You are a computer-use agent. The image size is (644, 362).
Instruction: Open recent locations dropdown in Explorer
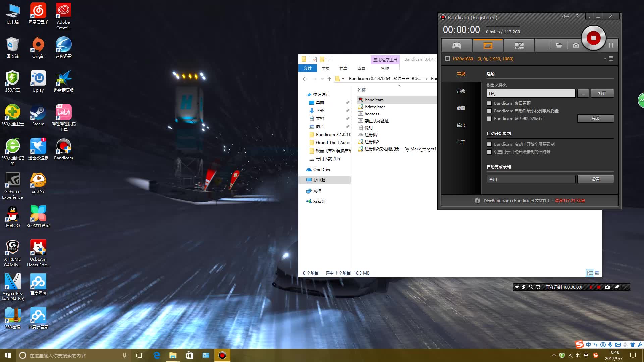pos(322,79)
